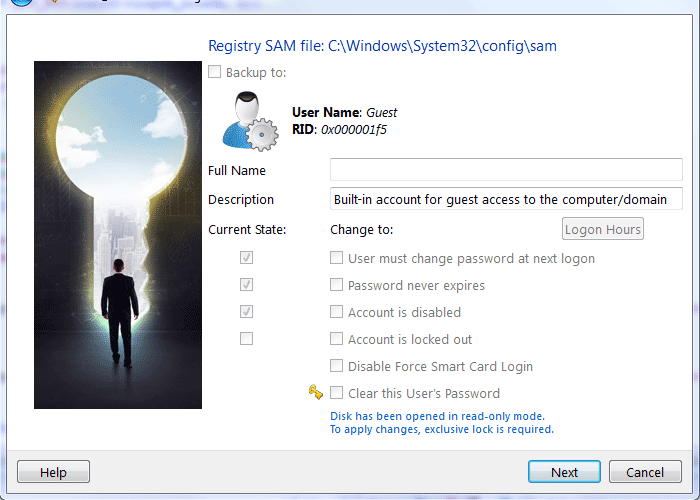Toggle Account is disabled checkbox
This screenshot has height=500, width=700.
336,312
